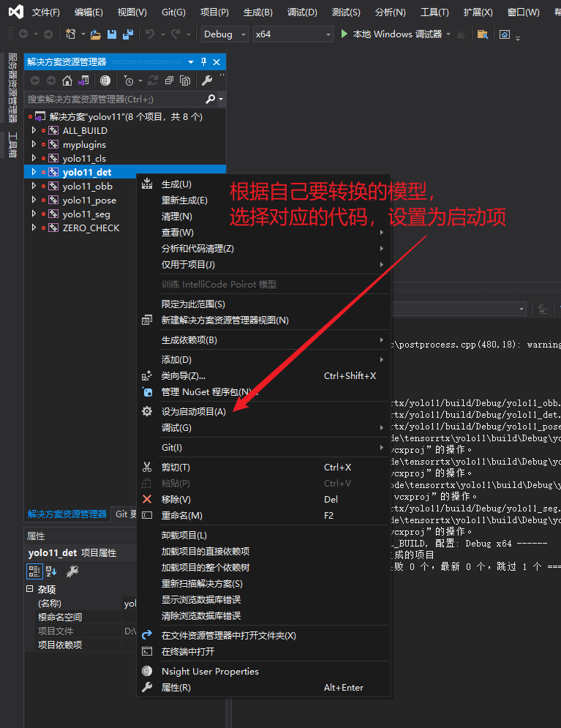Sort properties alphabetically with A-Z icon
Screen dimensions: 561x728
[51, 571]
